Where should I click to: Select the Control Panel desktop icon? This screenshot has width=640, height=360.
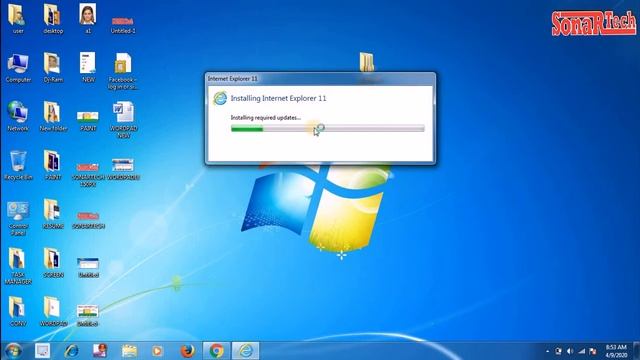18,218
